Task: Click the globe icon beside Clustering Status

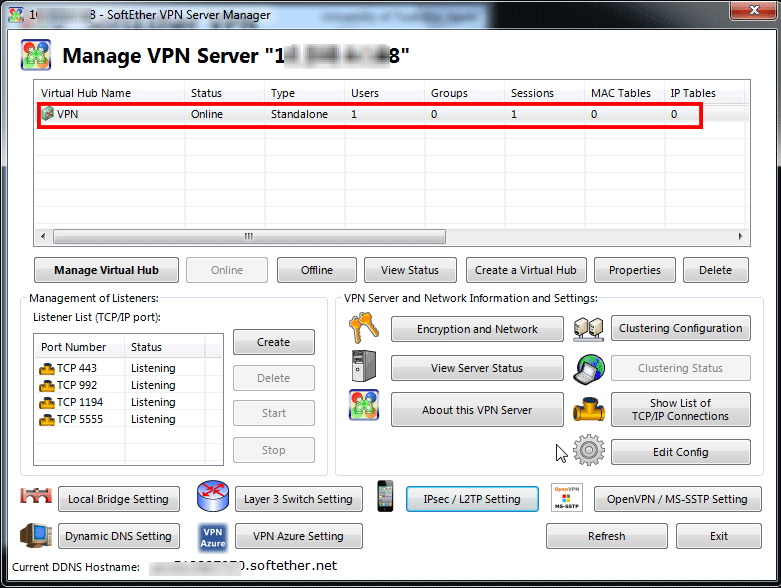Action: coord(588,368)
